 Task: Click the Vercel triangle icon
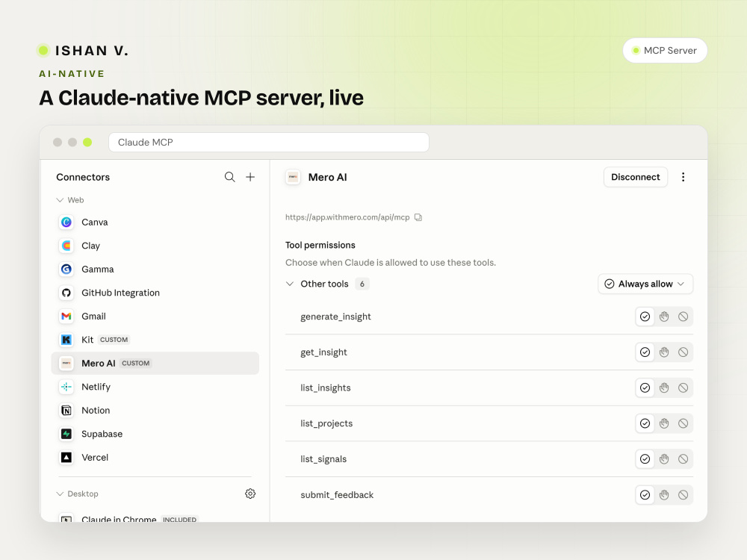[x=66, y=458]
